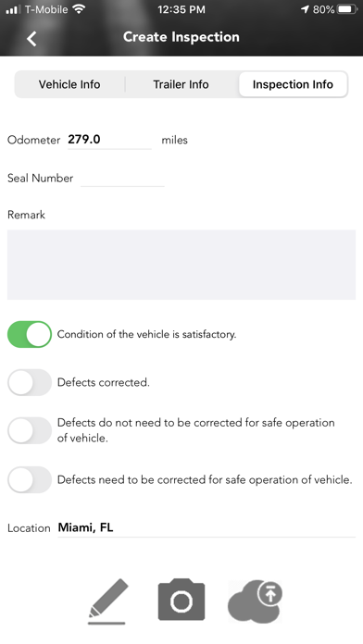Tap the Remark text area
This screenshot has width=363, height=644.
pyautogui.click(x=181, y=265)
